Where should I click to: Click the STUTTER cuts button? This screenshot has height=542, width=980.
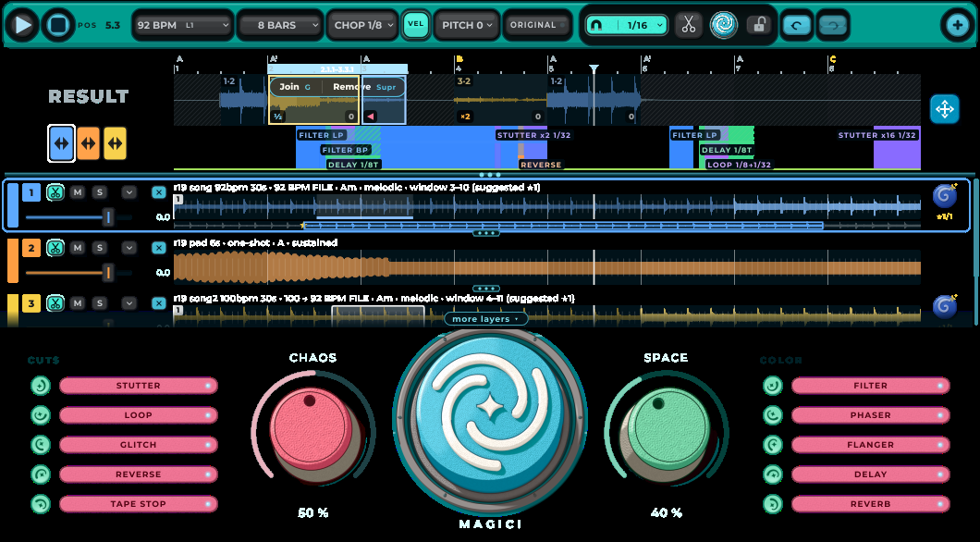138,386
